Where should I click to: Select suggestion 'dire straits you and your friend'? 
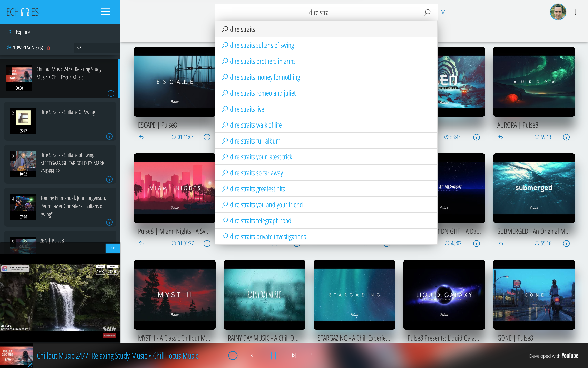pos(326,204)
